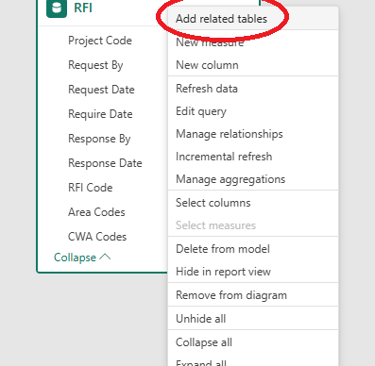
Task: Choose Add related tables from context menu
Action: 221,19
